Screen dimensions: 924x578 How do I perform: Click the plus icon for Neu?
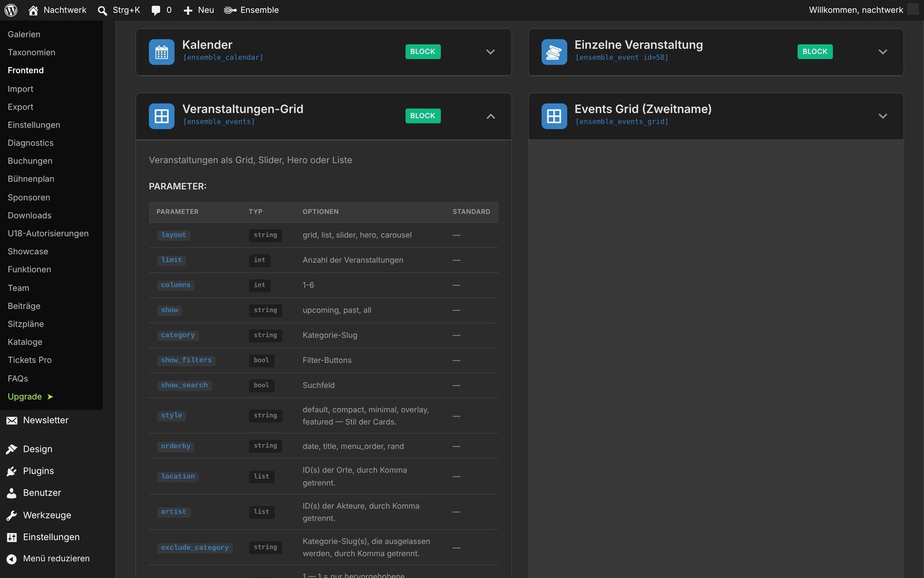click(188, 10)
